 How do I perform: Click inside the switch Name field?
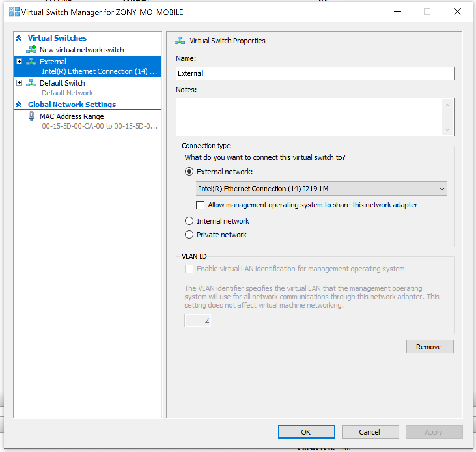315,74
